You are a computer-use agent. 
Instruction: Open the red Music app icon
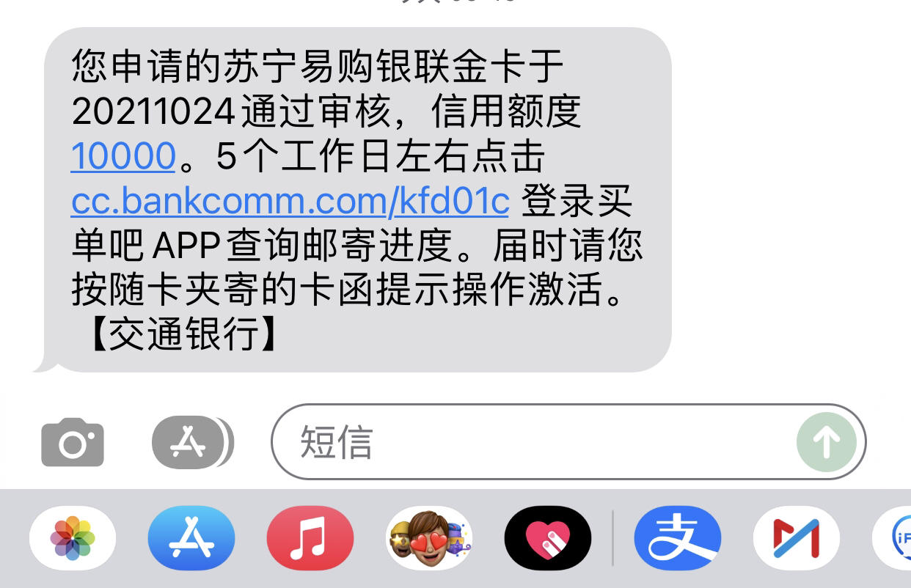click(310, 539)
